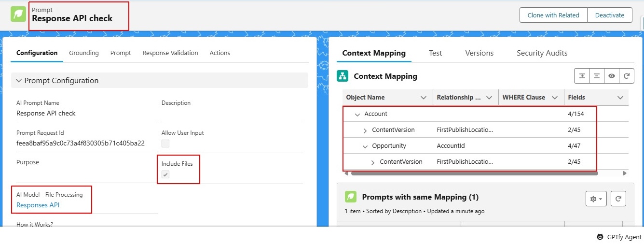Click the eye preview icon in Context Mapping
Screen dimensions: 644x245
[x=612, y=76]
